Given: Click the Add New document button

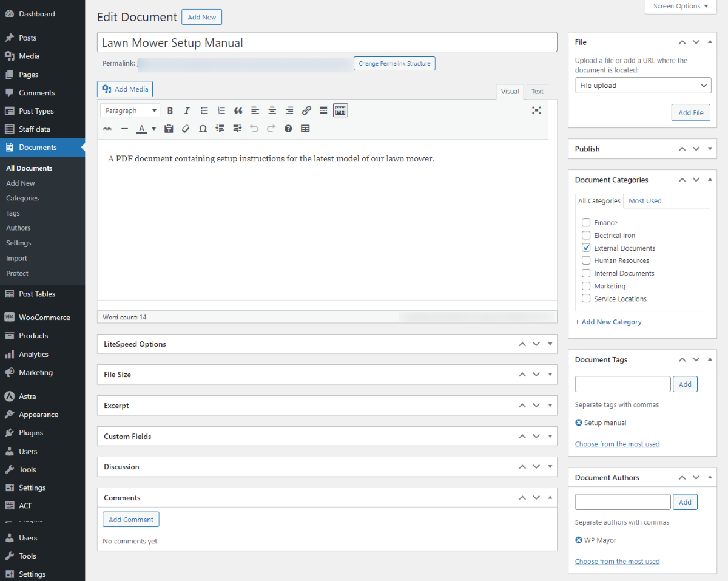Looking at the screenshot, I should [202, 17].
